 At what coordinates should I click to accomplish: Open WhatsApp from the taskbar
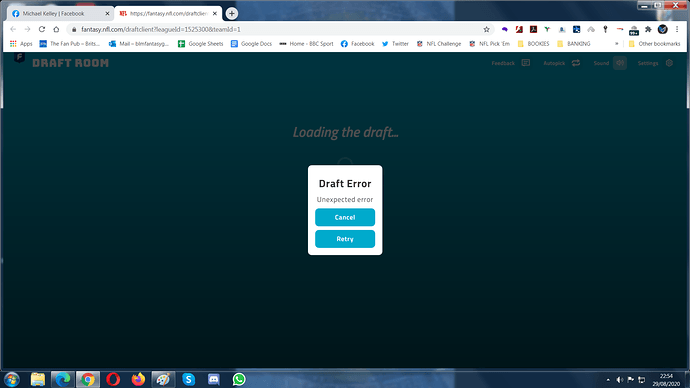coord(239,379)
